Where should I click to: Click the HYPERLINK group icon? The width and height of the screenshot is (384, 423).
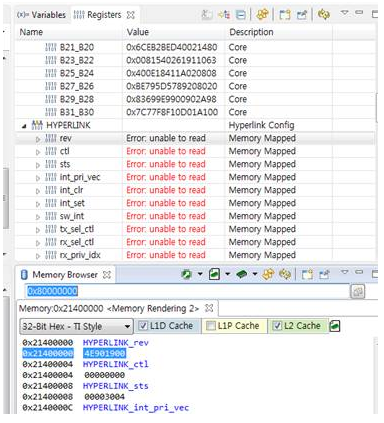coord(37,125)
